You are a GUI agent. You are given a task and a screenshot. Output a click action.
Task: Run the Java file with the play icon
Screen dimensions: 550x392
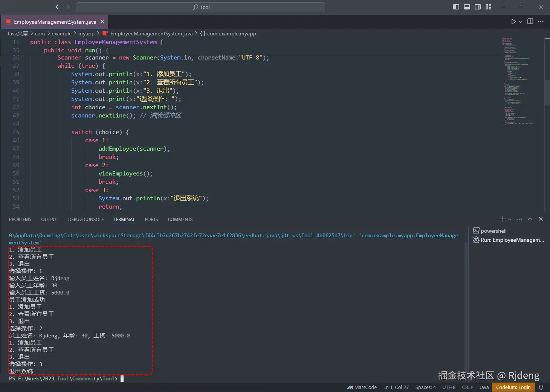point(513,22)
